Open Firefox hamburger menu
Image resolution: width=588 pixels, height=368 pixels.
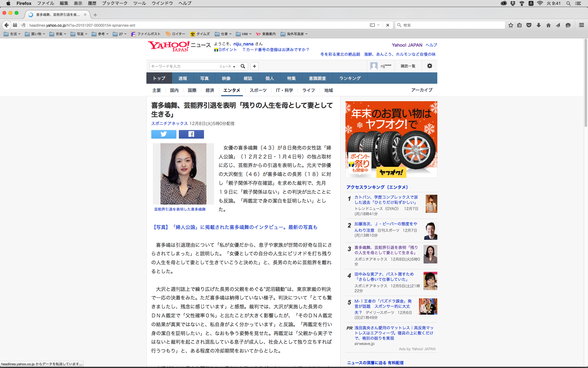tap(581, 25)
